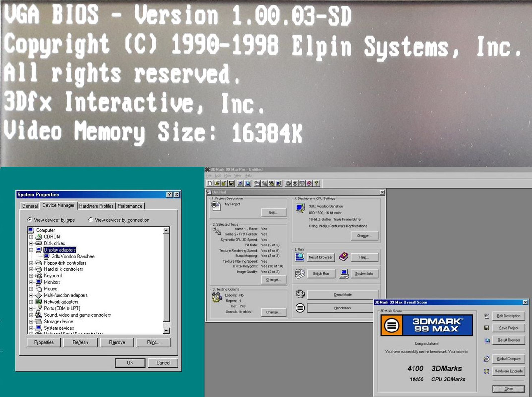Expand Sound, video and game controllers node
Screen dimensions: 532x397
(x=31, y=315)
